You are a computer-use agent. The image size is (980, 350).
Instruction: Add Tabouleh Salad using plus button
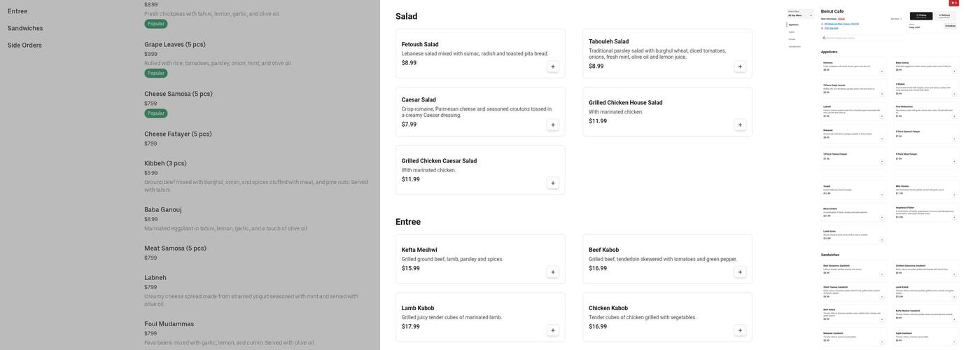pos(740,67)
